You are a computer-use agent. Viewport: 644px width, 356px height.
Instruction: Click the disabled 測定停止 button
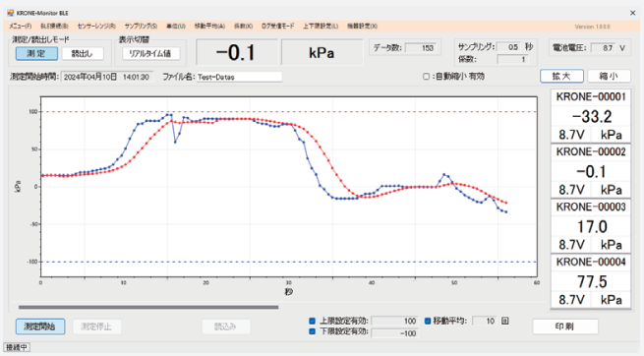[96, 326]
